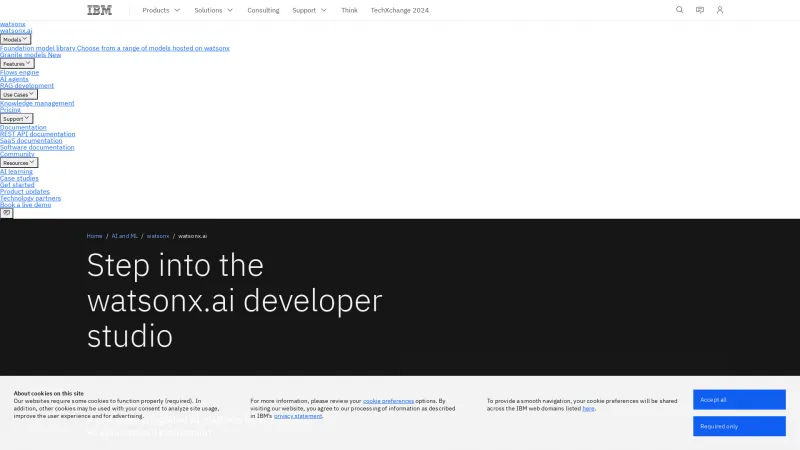
Task: Open AI learning link
Action: point(16,171)
